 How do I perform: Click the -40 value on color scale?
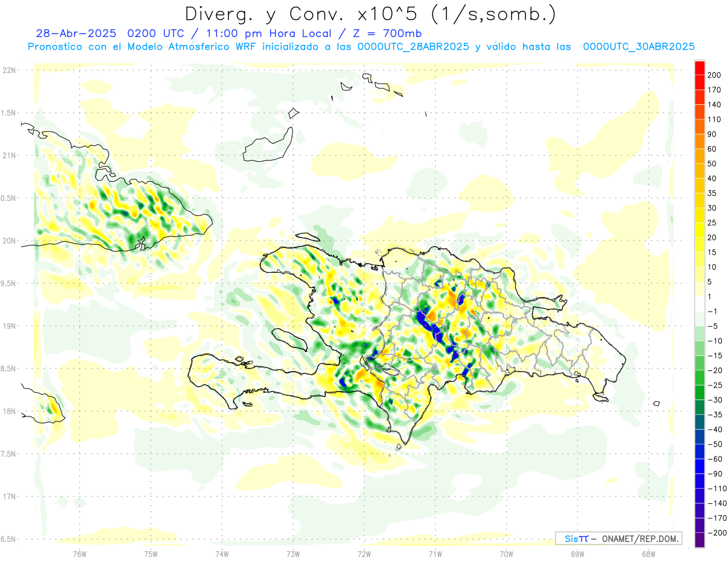(714, 430)
